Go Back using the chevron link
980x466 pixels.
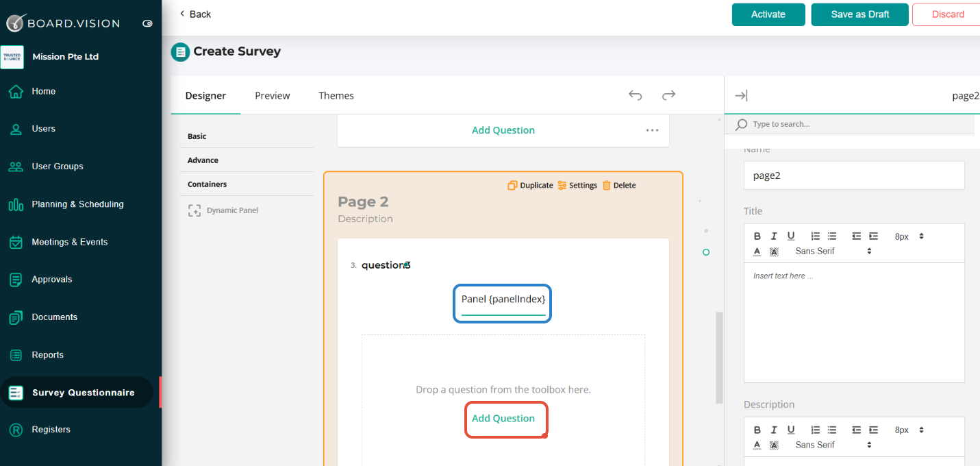click(x=195, y=14)
